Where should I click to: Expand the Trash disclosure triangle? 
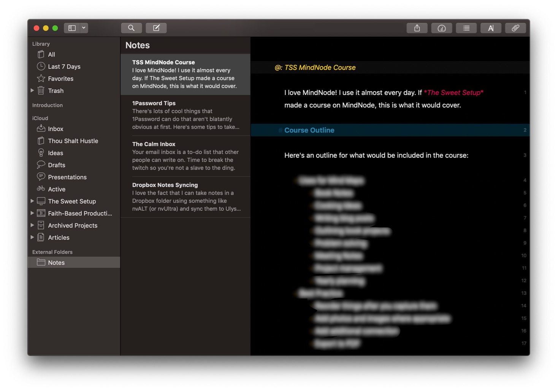(x=32, y=90)
